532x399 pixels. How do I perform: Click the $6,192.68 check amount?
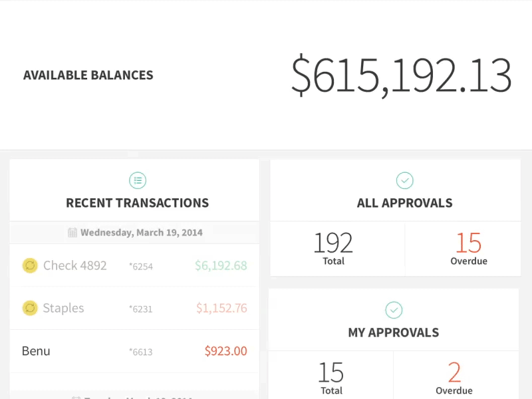[221, 266]
